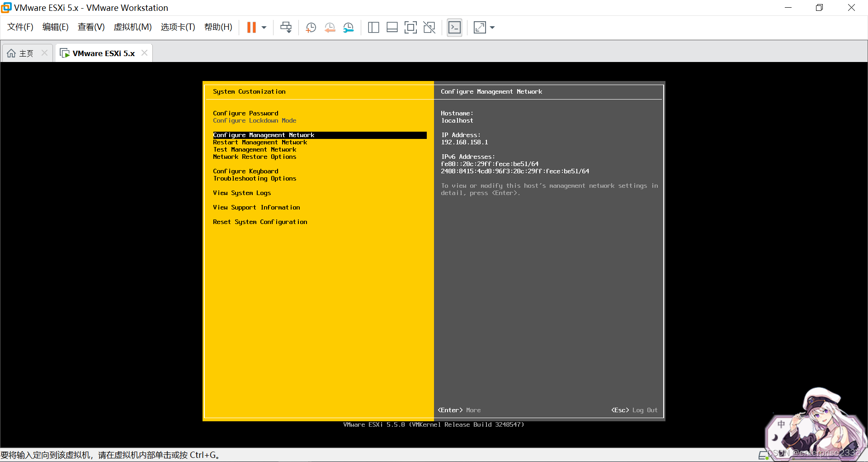Take a snapshot of this virtual machine
Screen dimensions: 868x462
311,27
